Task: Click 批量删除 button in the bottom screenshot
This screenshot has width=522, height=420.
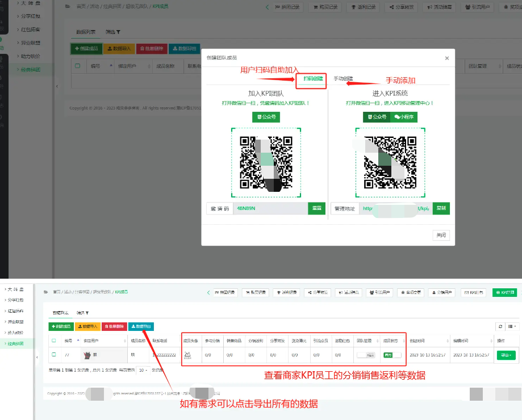Action: pos(115,326)
